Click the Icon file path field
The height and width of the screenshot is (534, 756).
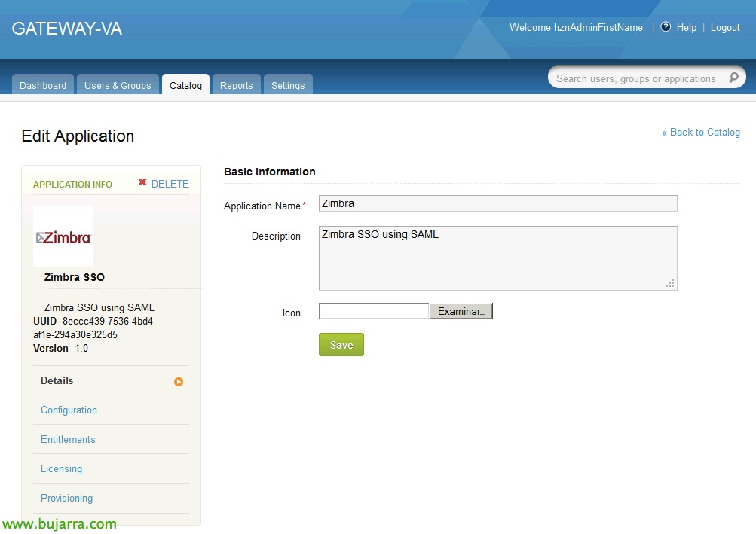[374, 311]
